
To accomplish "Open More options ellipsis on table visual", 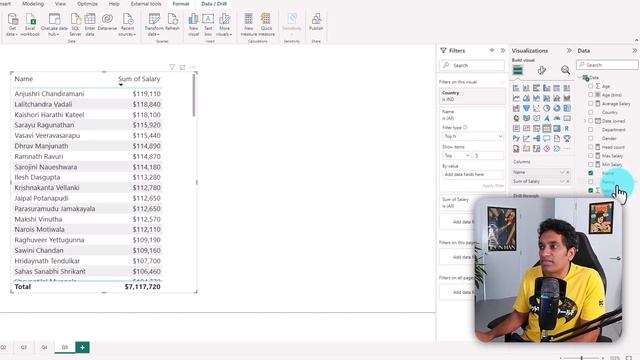I will click(x=193, y=67).
